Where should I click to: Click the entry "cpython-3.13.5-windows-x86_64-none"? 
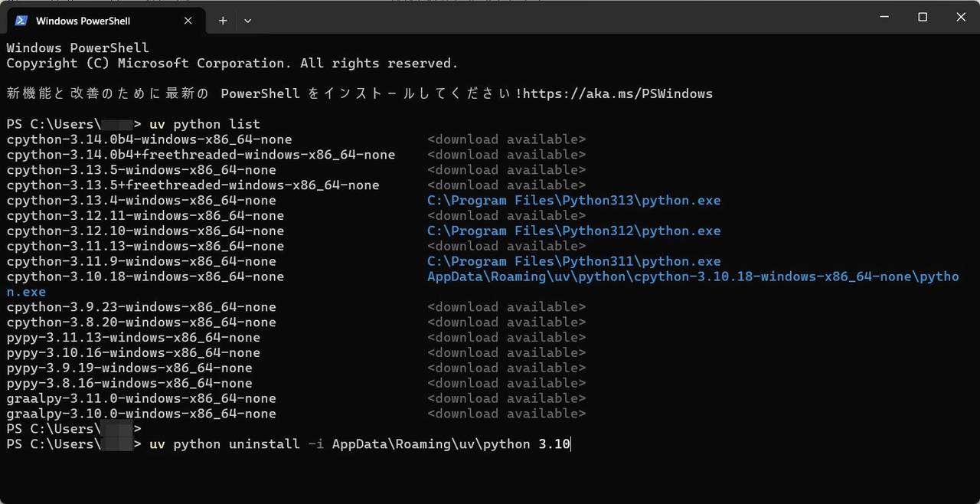(141, 170)
